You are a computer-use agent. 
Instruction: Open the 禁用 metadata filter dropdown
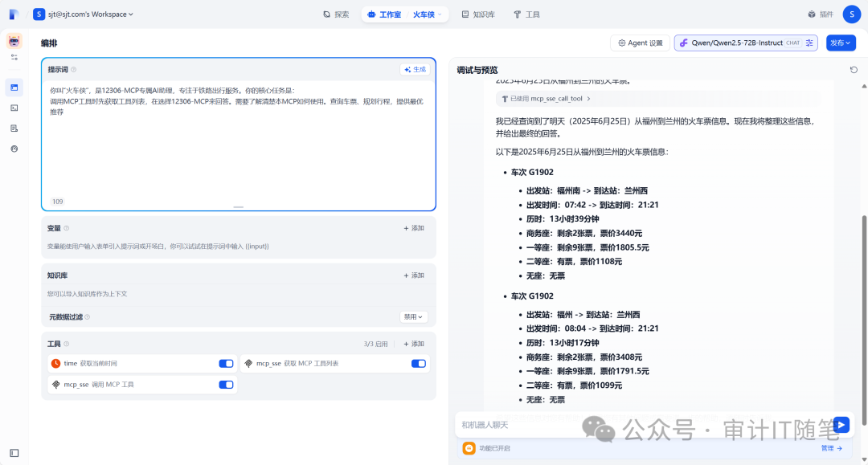tap(414, 316)
